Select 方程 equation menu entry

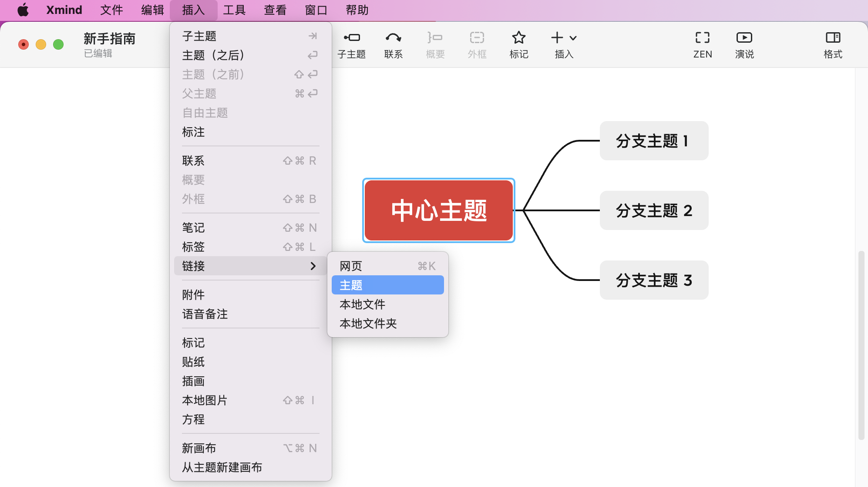pyautogui.click(x=250, y=419)
